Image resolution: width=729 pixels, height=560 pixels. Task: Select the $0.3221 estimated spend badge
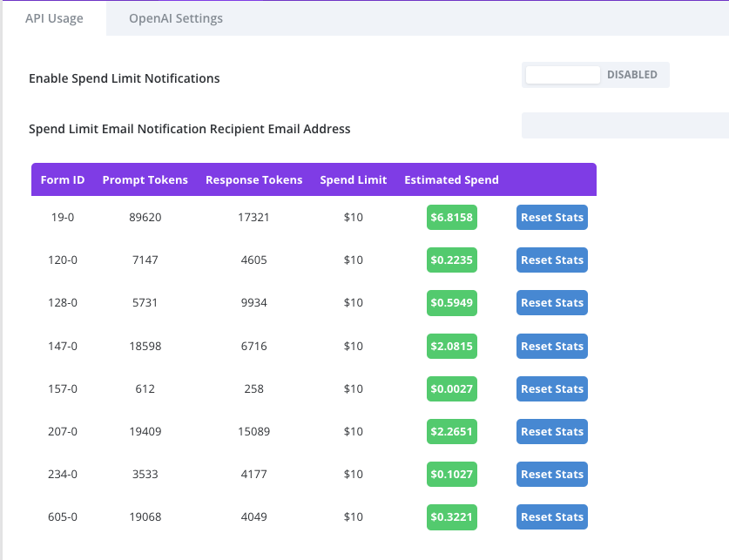[452, 516]
